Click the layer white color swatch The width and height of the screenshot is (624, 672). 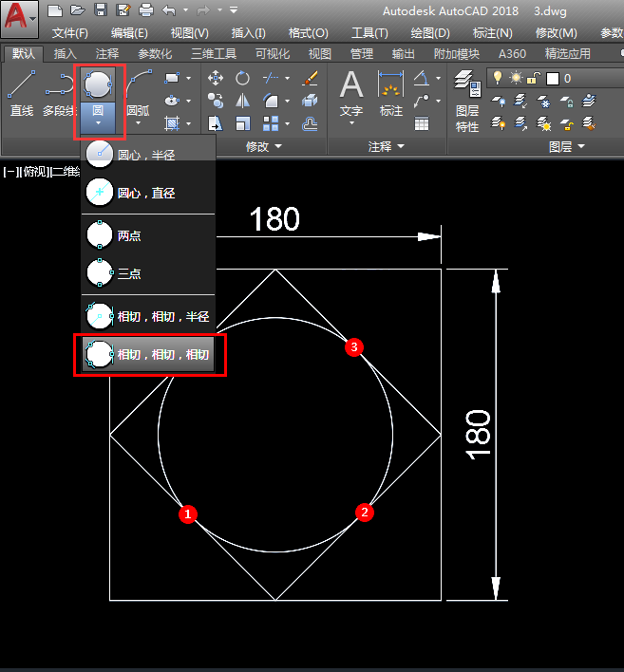point(553,79)
